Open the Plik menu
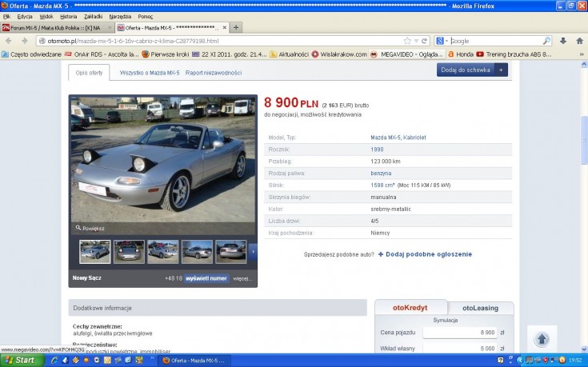The image size is (588, 367). coord(6,17)
